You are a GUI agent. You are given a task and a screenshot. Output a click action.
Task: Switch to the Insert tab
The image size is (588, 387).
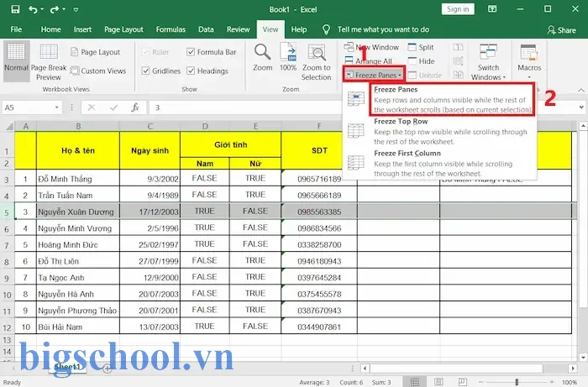[x=82, y=29]
